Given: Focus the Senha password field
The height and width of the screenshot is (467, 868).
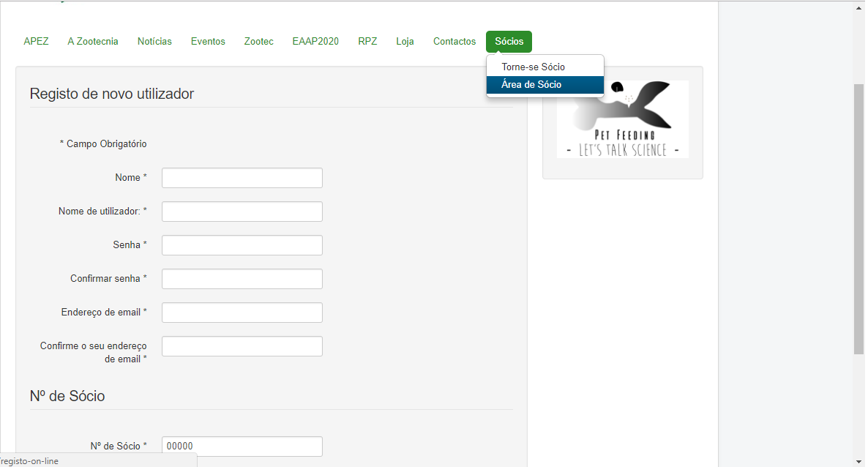Looking at the screenshot, I should pos(242,245).
